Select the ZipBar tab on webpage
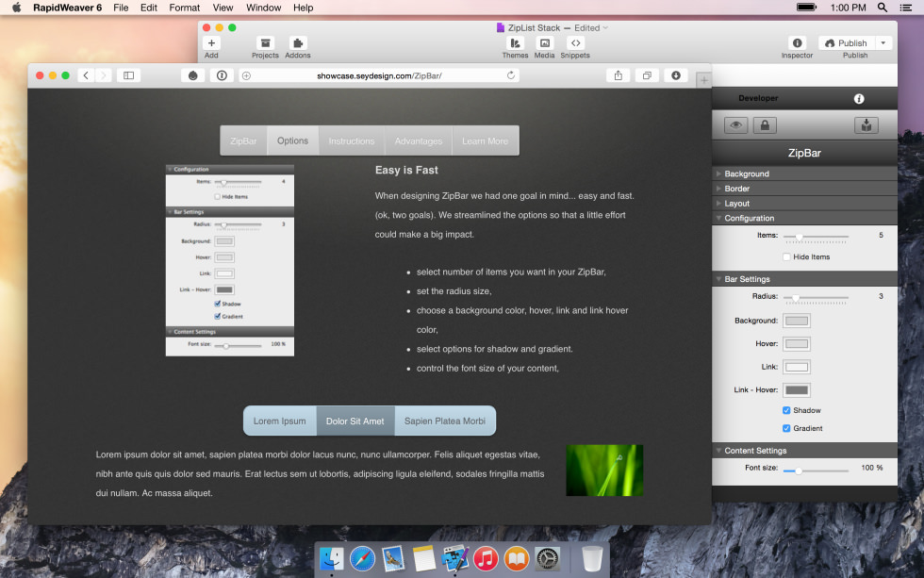Image resolution: width=924 pixels, height=578 pixels. coord(243,140)
